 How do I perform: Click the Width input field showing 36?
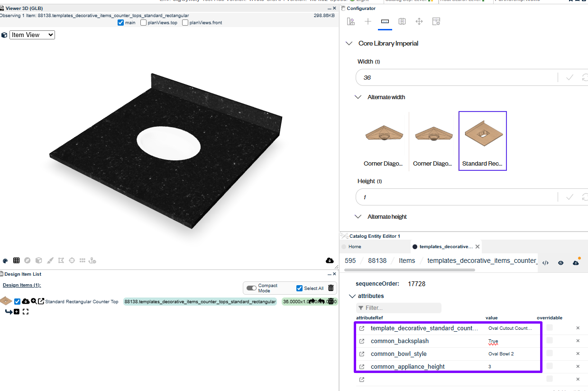(458, 77)
